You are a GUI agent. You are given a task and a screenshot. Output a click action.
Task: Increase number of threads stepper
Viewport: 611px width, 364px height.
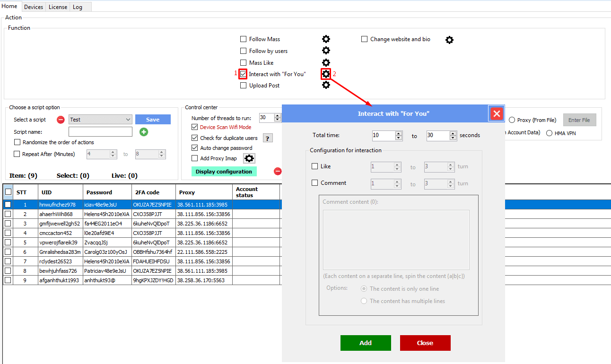[276, 116]
